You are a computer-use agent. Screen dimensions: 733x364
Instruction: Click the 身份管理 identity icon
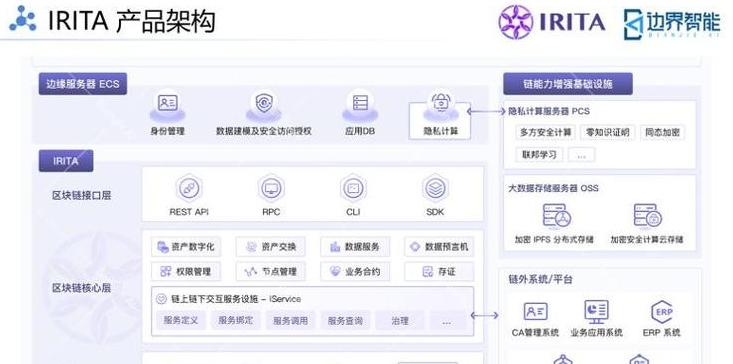click(167, 103)
